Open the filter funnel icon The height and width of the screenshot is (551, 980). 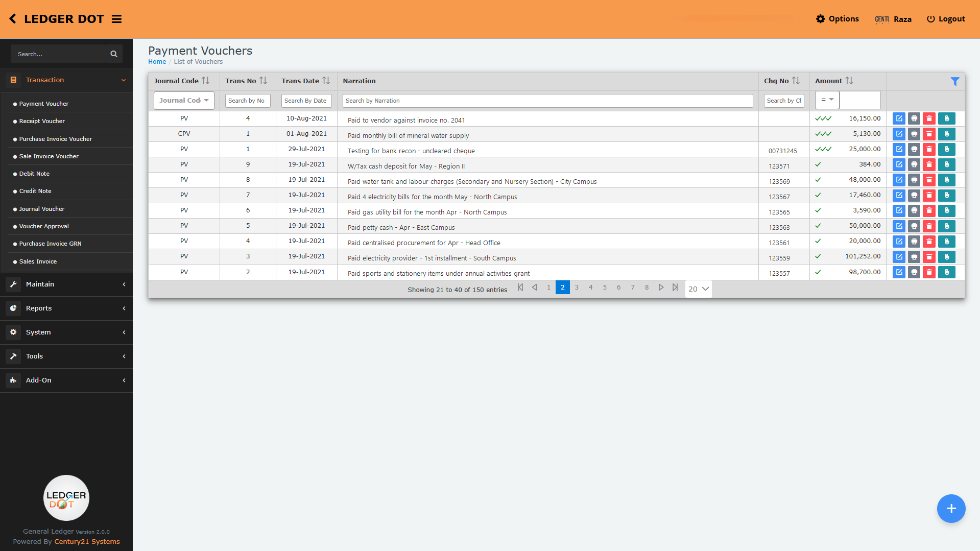(x=954, y=81)
